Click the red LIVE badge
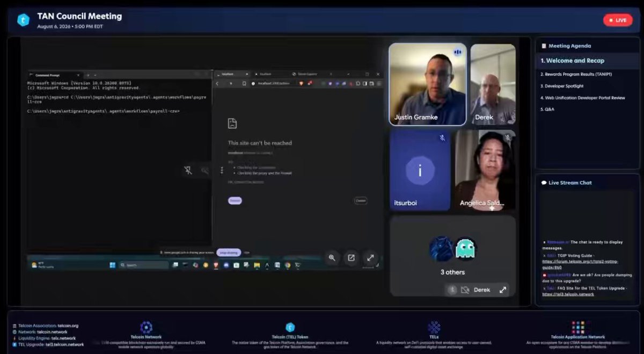Image resolution: width=644 pixels, height=354 pixels. pos(618,20)
